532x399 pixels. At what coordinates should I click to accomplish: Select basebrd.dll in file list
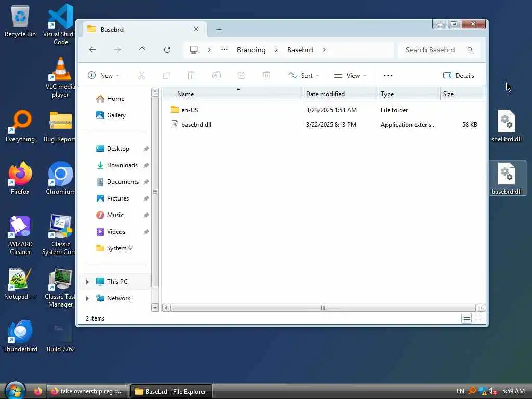324,125
